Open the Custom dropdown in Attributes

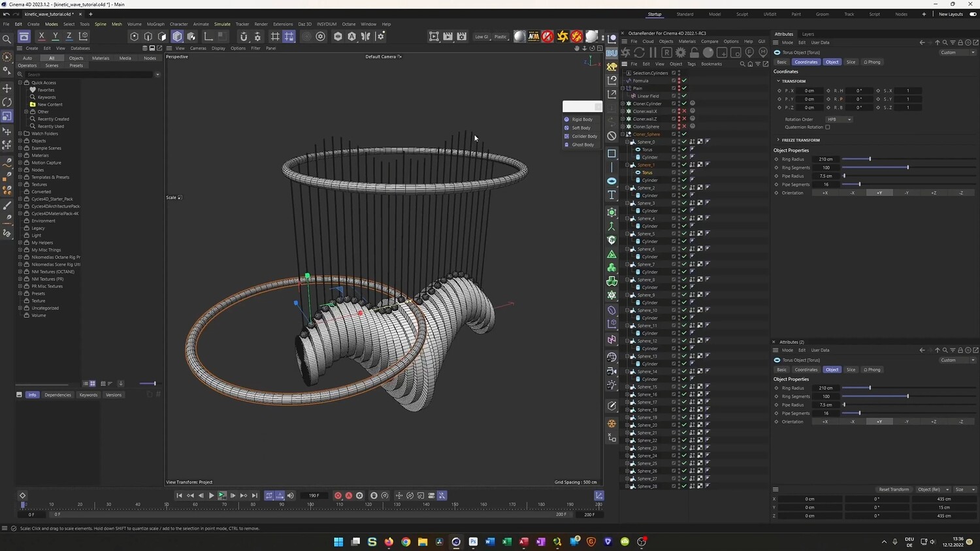coord(957,52)
